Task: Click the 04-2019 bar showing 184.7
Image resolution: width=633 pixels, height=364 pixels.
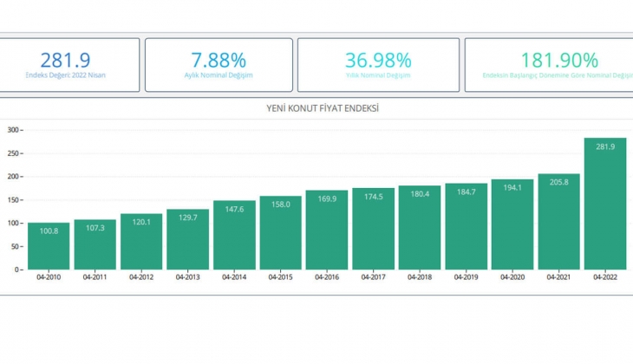Action: pyautogui.click(x=467, y=227)
